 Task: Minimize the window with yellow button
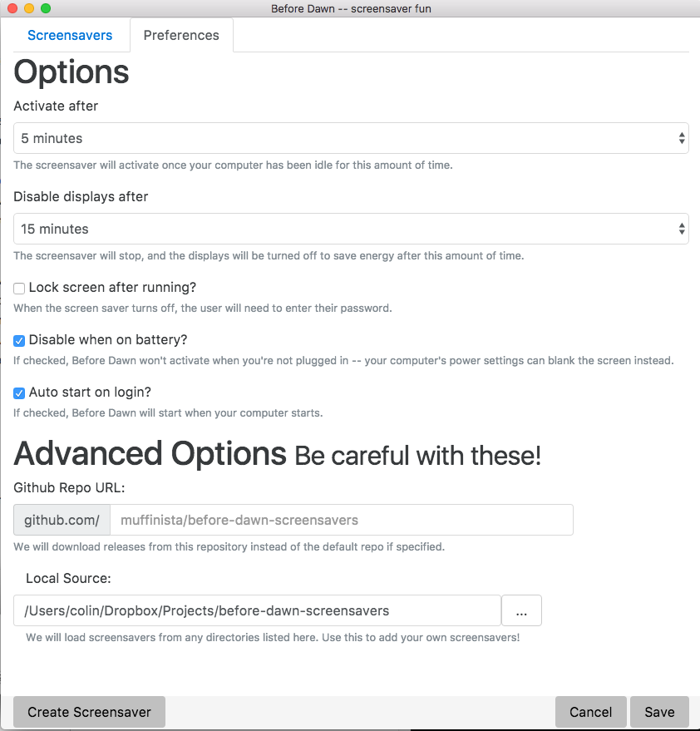coord(28,8)
